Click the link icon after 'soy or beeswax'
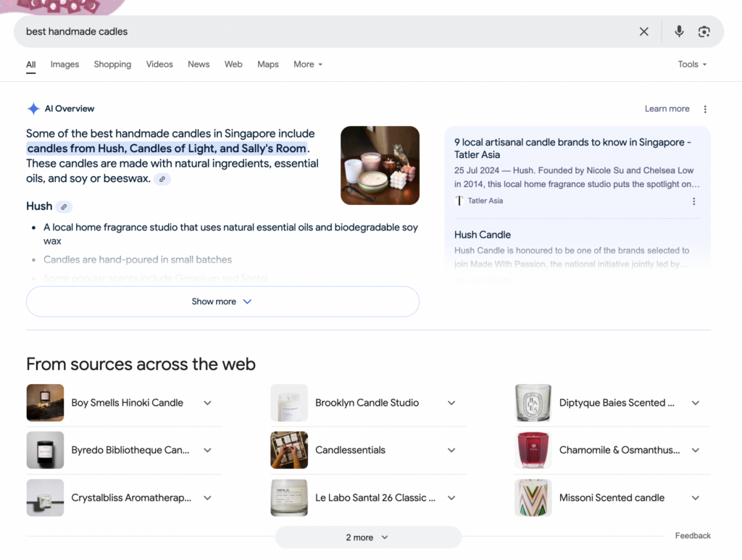Image resolution: width=742 pixels, height=560 pixels. pos(162,179)
